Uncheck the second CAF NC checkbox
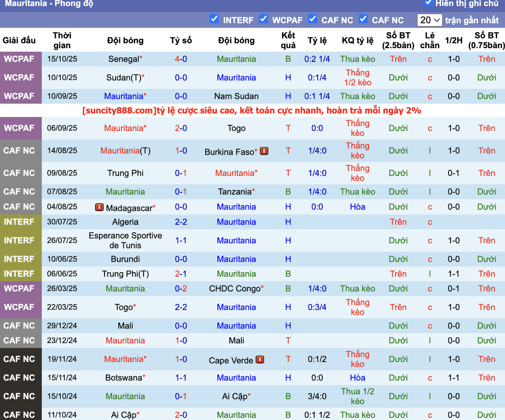Screen dimensions: 505x420 coord(363,19)
